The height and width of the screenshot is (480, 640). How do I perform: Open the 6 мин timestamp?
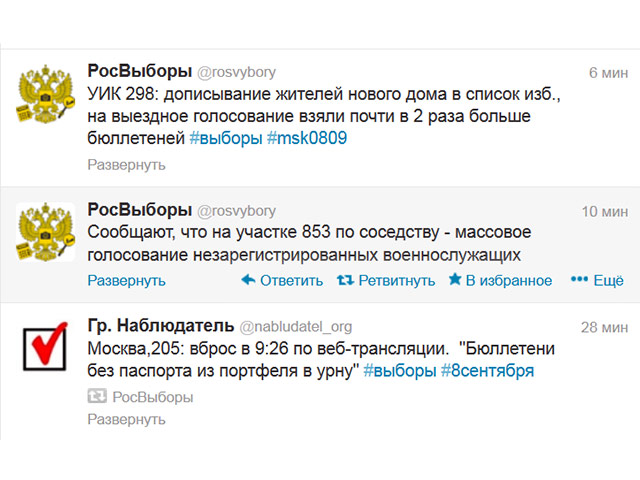click(608, 72)
